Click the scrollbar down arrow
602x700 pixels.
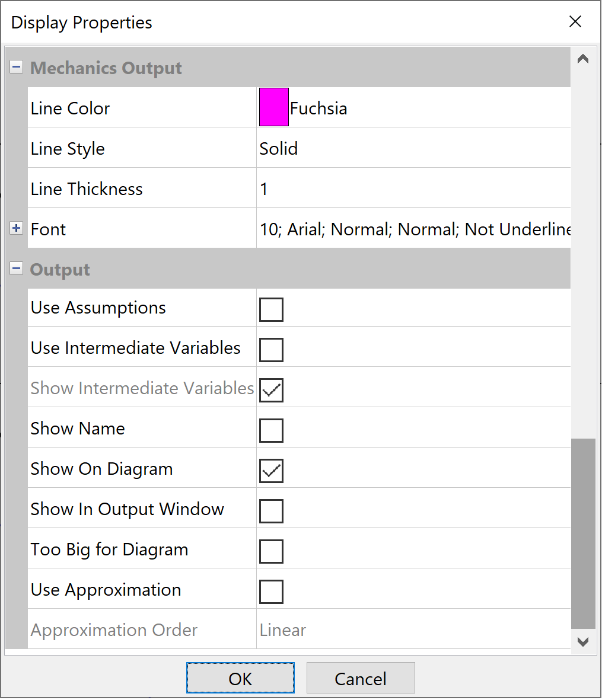click(x=583, y=642)
